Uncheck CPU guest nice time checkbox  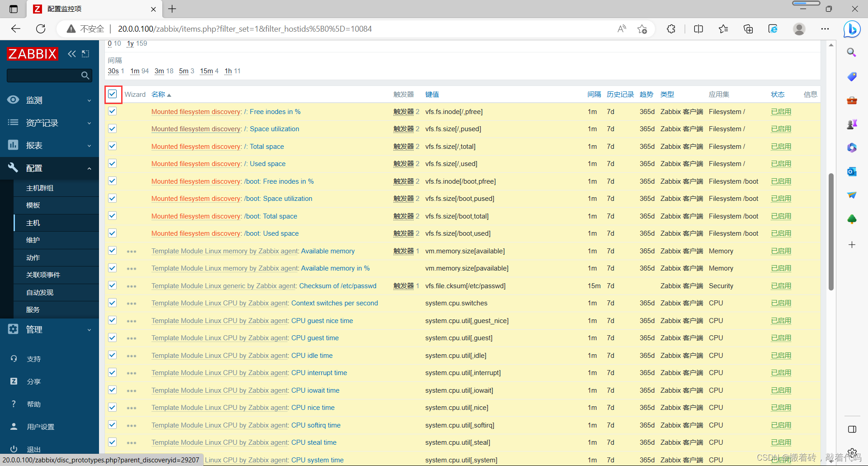click(x=113, y=320)
